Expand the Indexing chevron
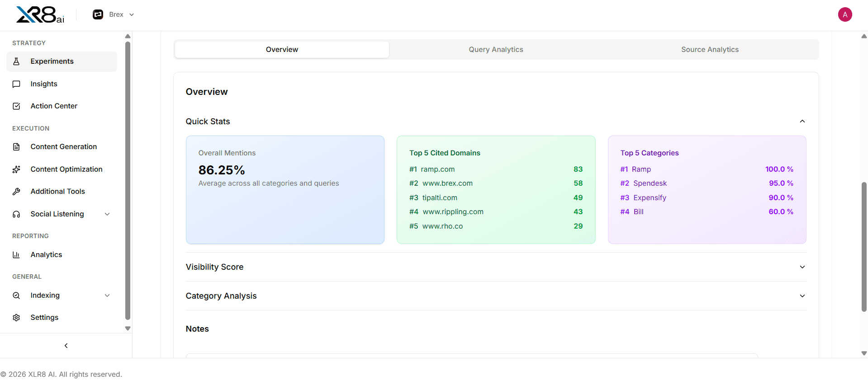This screenshot has width=868, height=389. pos(107,295)
